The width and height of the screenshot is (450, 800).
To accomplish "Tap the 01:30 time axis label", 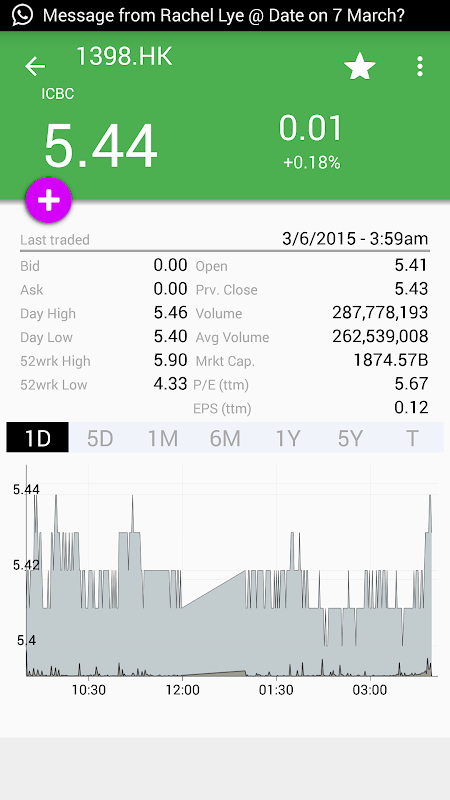I will (276, 690).
